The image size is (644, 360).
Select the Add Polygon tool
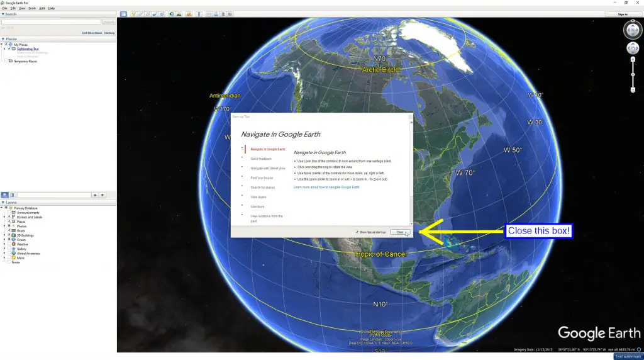[140, 14]
